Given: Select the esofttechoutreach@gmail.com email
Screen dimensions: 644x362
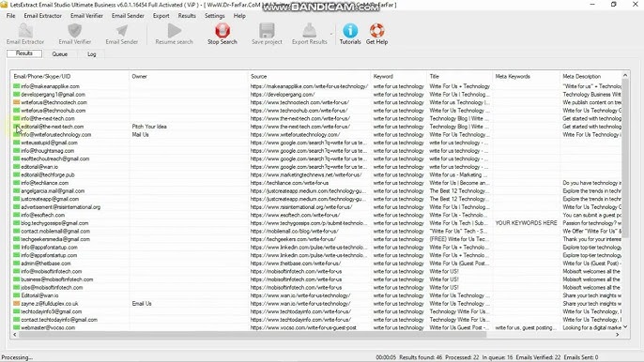Looking at the screenshot, I should [x=55, y=158].
